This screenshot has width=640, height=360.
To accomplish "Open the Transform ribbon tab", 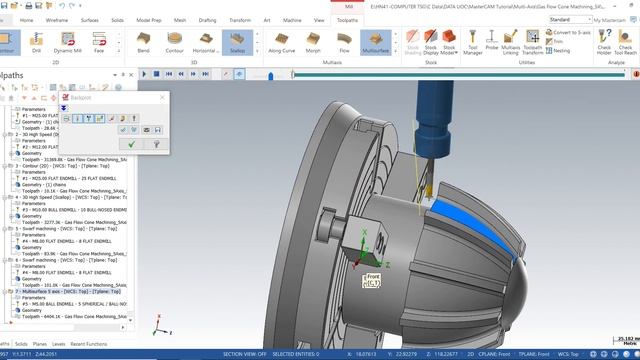I will click(x=240, y=20).
